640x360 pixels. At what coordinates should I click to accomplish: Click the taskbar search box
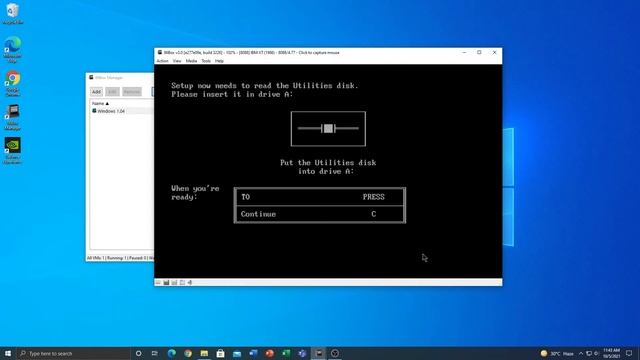73,353
